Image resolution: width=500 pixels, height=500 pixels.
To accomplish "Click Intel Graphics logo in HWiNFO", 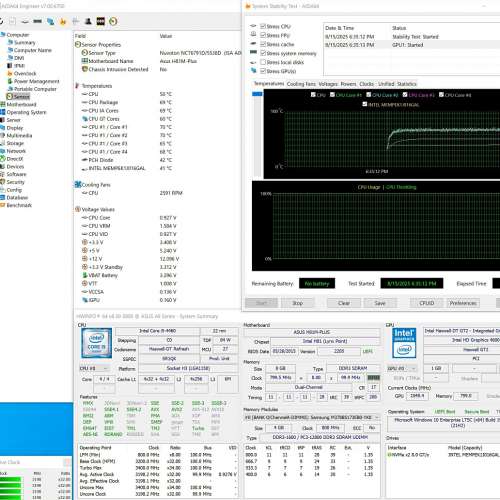I will [404, 343].
